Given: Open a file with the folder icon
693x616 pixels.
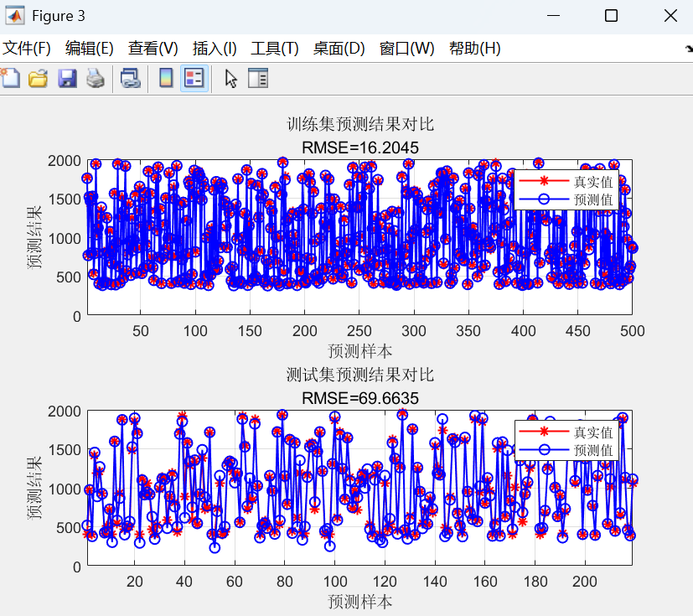Looking at the screenshot, I should (x=38, y=79).
